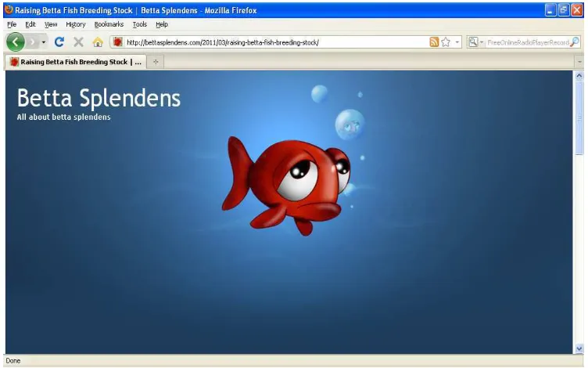Viewport: 588px width, 368px height.
Task: Reload the page with the Refresh icon
Action: [59, 42]
